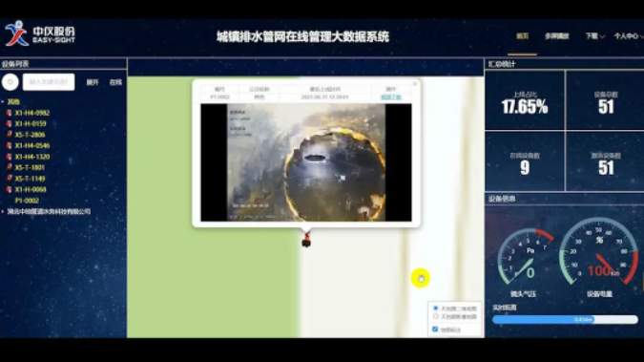Click the device icon beside X5-T-1149
Screen dimensions: 644x362
tap(9, 178)
